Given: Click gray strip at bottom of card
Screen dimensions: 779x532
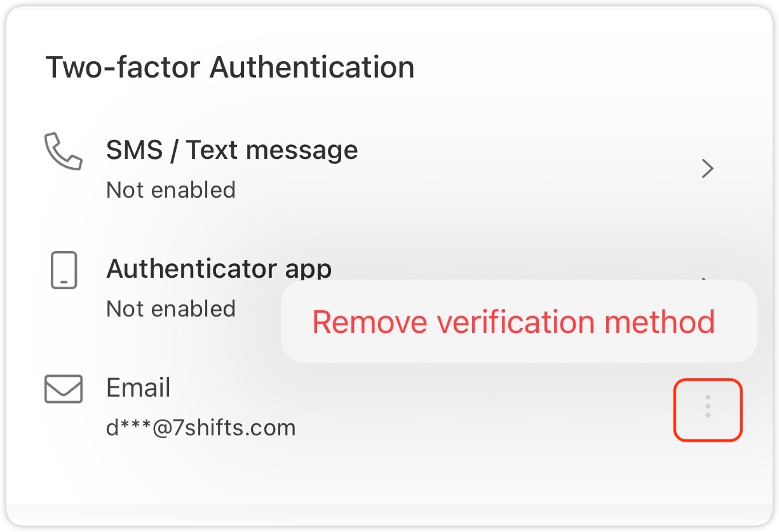Looking at the screenshot, I should pyautogui.click(x=389, y=514).
